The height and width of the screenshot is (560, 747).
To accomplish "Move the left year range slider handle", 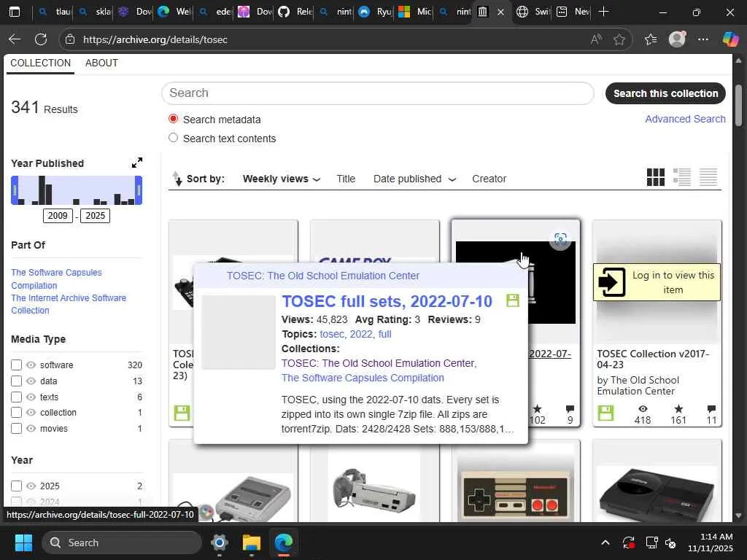I will tap(15, 190).
